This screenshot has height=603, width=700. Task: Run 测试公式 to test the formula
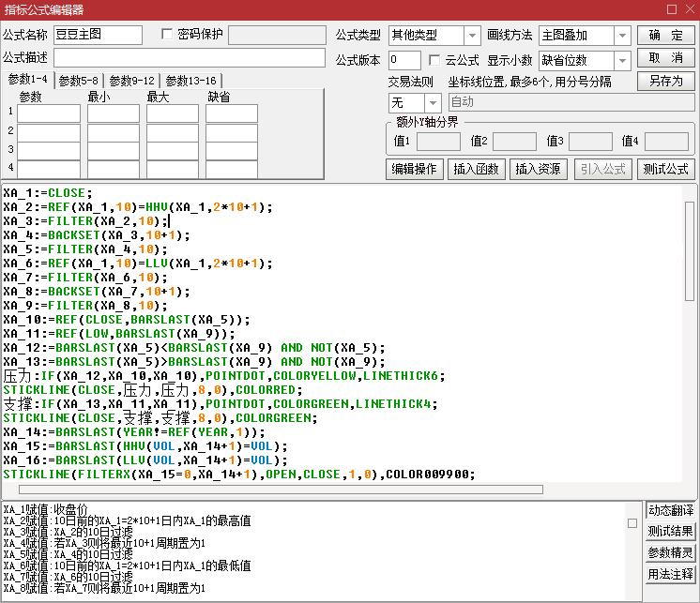pyautogui.click(x=665, y=169)
